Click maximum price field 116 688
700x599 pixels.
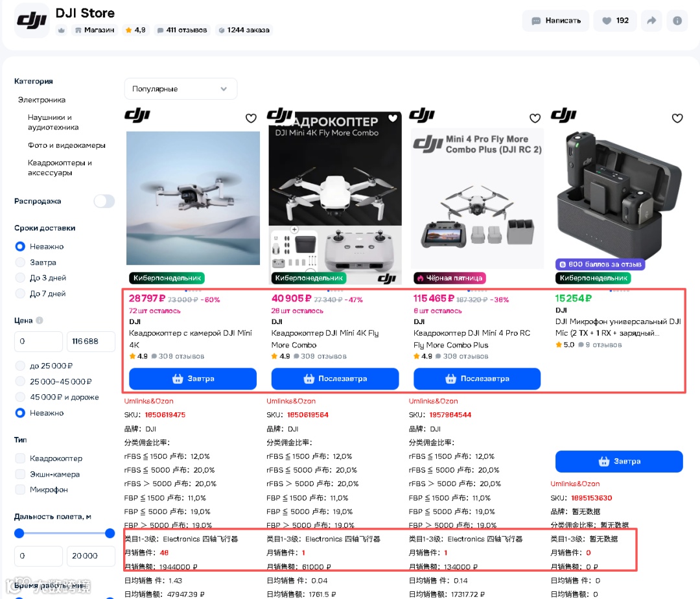pos(91,342)
